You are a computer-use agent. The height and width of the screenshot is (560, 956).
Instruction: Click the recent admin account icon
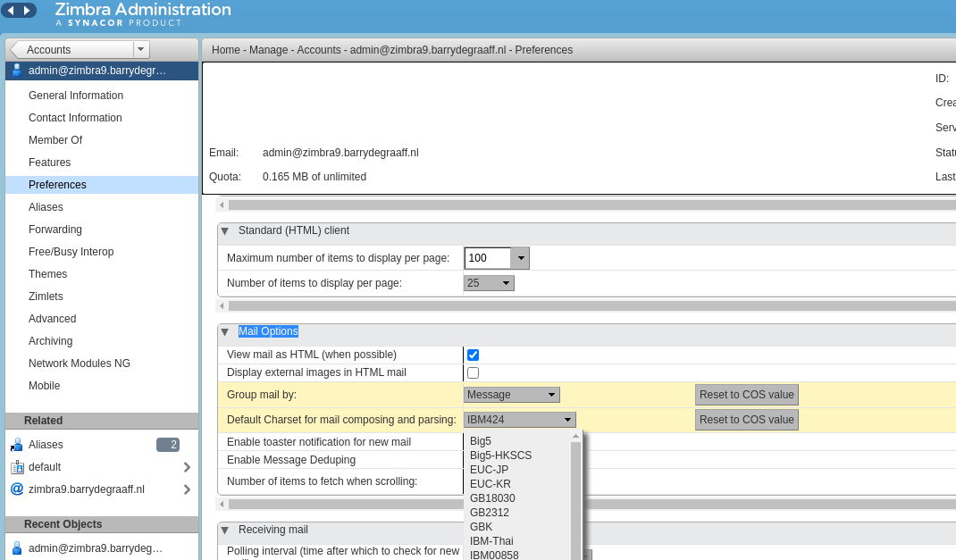point(17,548)
